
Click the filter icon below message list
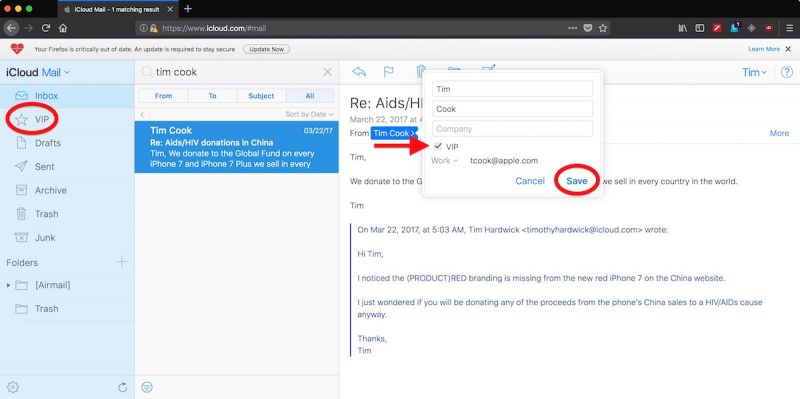coord(146,387)
